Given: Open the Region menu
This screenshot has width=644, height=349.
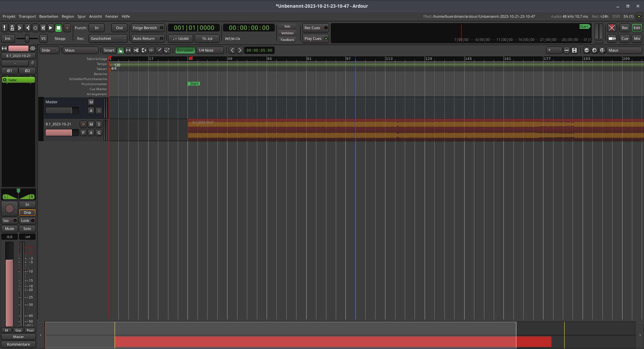Looking at the screenshot, I should [68, 16].
